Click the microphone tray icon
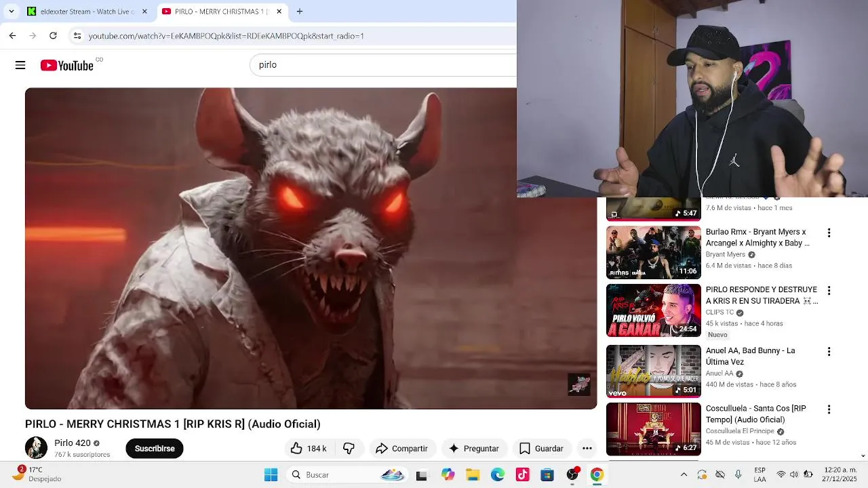Screen dimensions: 868x488 pyautogui.click(x=738, y=474)
